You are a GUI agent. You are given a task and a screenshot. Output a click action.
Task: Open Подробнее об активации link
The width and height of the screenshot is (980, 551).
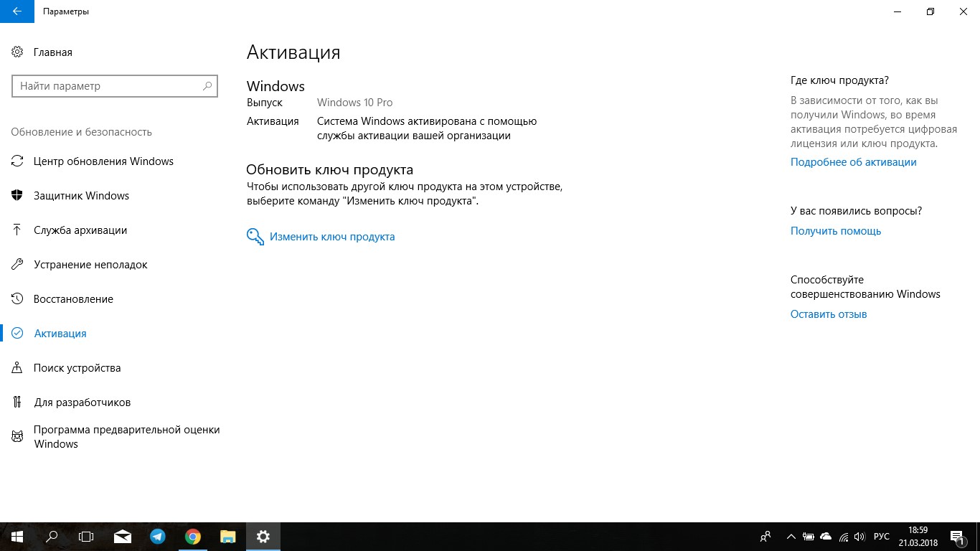coord(853,162)
